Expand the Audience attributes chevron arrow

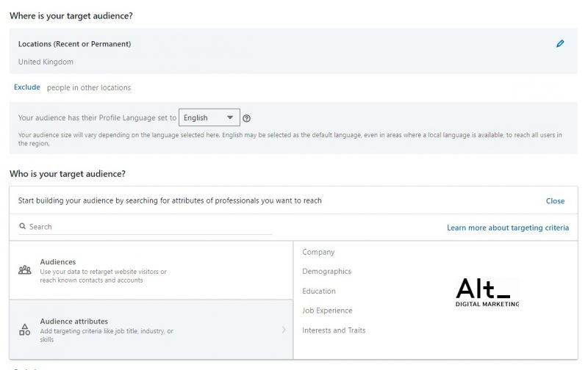pyautogui.click(x=284, y=330)
